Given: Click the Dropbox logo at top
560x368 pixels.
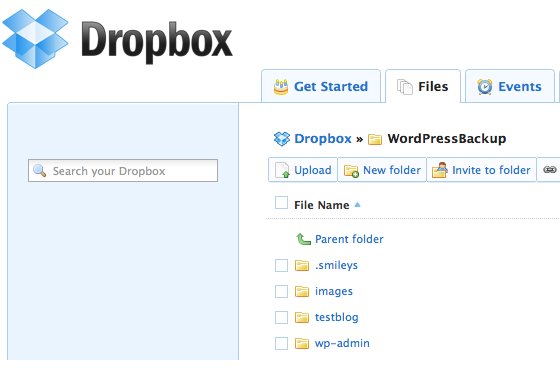Looking at the screenshot, I should click(117, 39).
